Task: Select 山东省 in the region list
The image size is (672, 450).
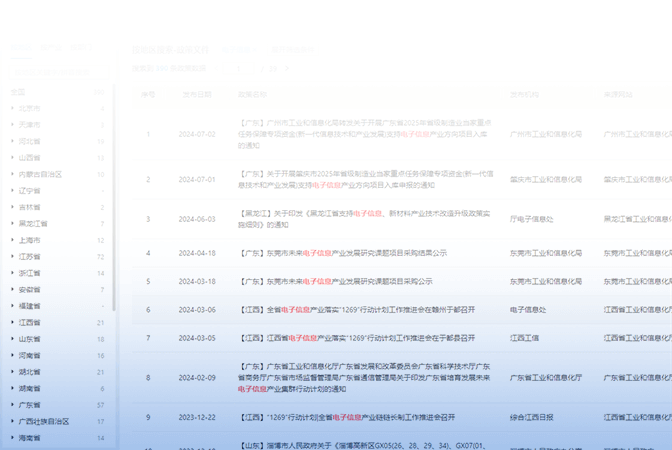Action: 30,339
